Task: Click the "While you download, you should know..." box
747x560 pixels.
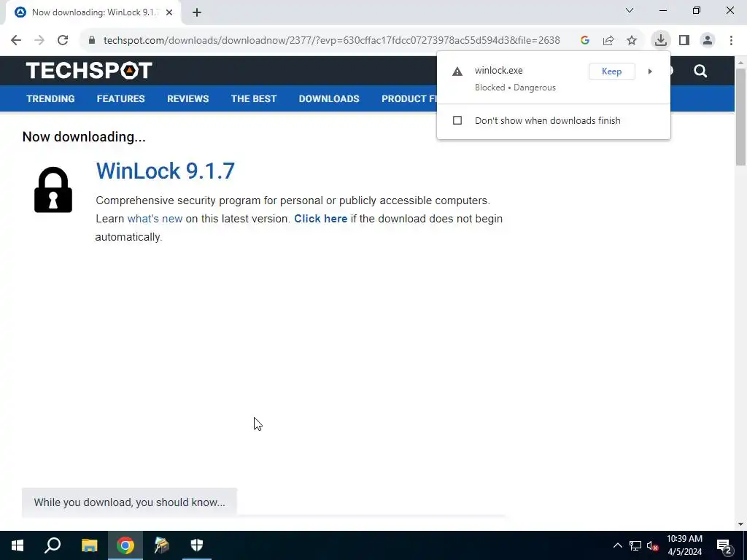Action: (x=130, y=502)
